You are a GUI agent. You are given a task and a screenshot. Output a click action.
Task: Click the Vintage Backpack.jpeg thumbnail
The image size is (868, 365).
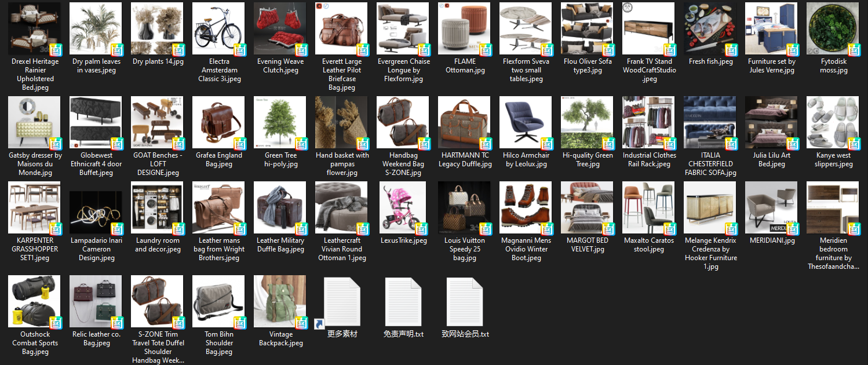(280, 301)
